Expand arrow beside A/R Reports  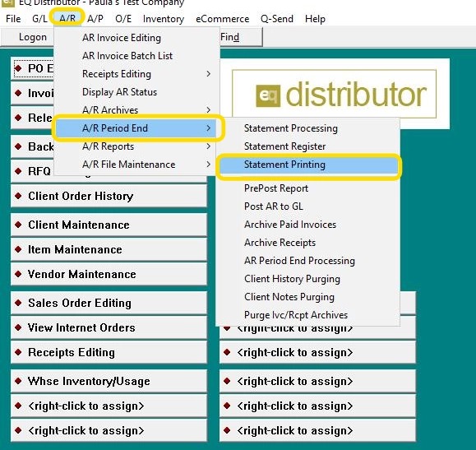click(208, 146)
